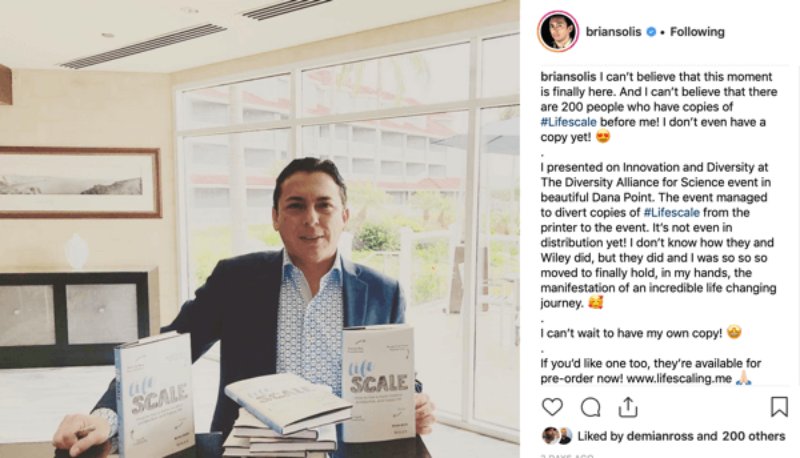The width and height of the screenshot is (800, 458).
Task: Click the blue verified badge next to briansolis
Action: [x=651, y=32]
